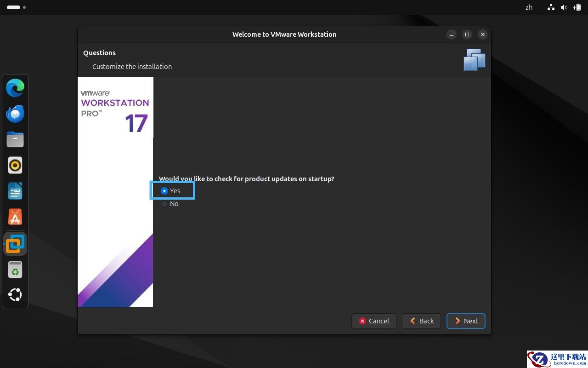588x368 pixels.
Task: Open the Files manager in dock
Action: pos(15,139)
